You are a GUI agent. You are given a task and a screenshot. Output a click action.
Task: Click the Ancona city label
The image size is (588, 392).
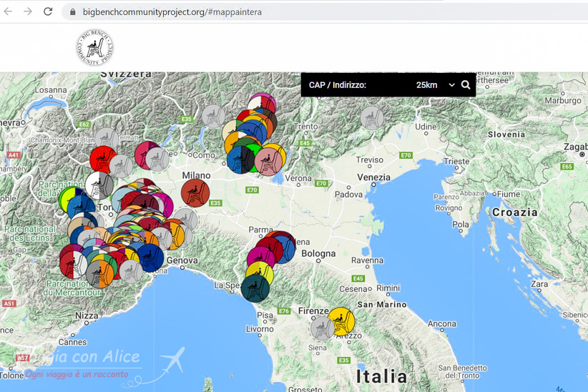click(442, 324)
